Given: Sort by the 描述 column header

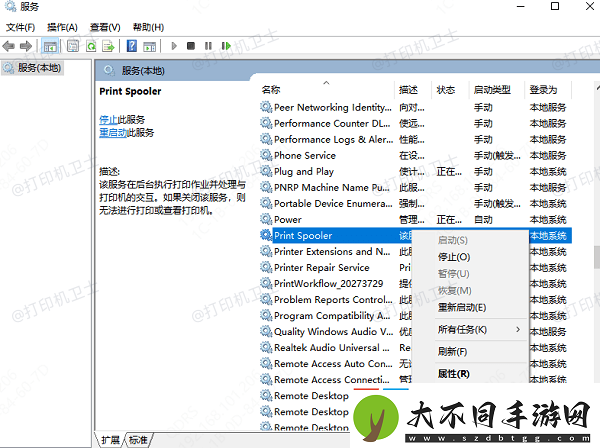Looking at the screenshot, I should (408, 90).
